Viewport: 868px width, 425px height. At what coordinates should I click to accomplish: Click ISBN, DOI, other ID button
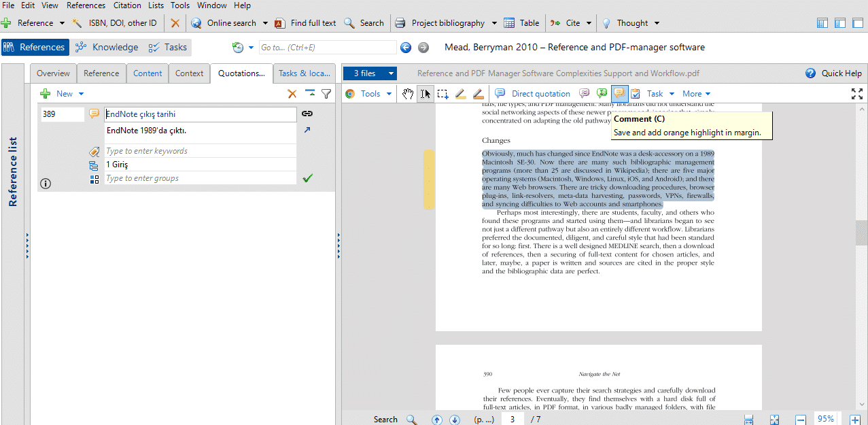coord(115,23)
